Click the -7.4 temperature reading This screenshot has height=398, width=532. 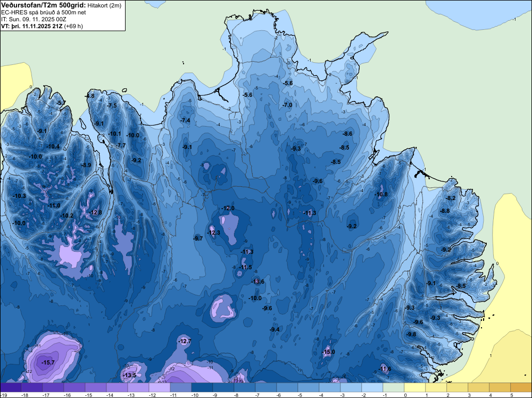pos(185,120)
